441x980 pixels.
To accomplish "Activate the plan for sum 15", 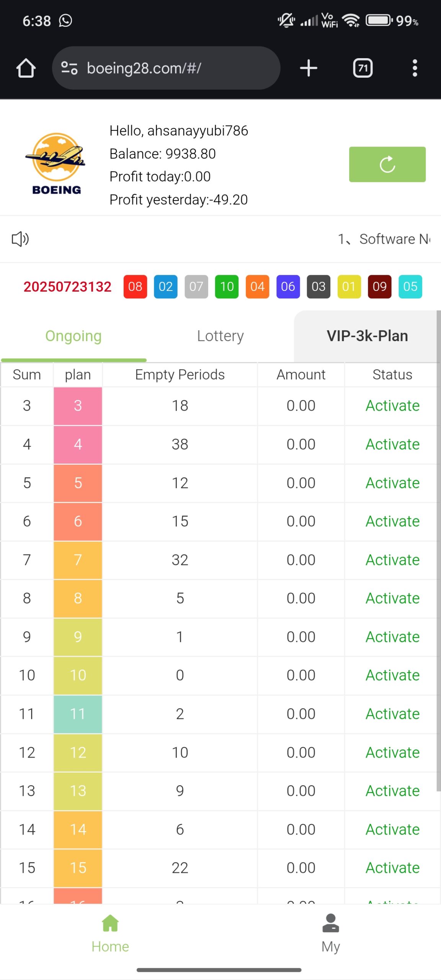I will coord(392,867).
